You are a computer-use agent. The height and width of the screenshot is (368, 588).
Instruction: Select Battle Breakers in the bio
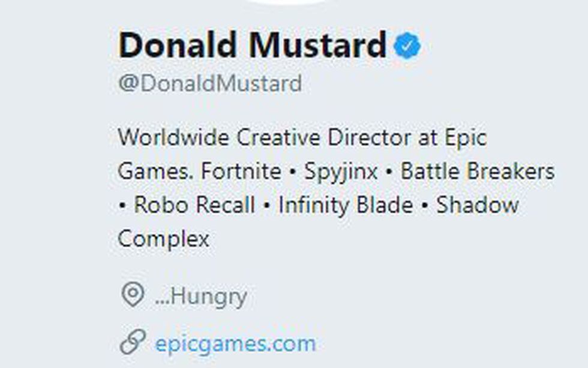[478, 172]
